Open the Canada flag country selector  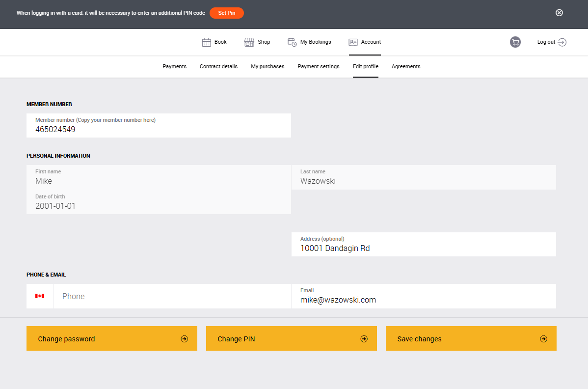40,296
